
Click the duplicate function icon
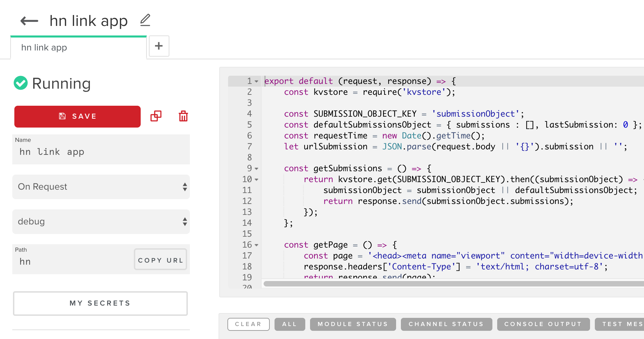[156, 116]
